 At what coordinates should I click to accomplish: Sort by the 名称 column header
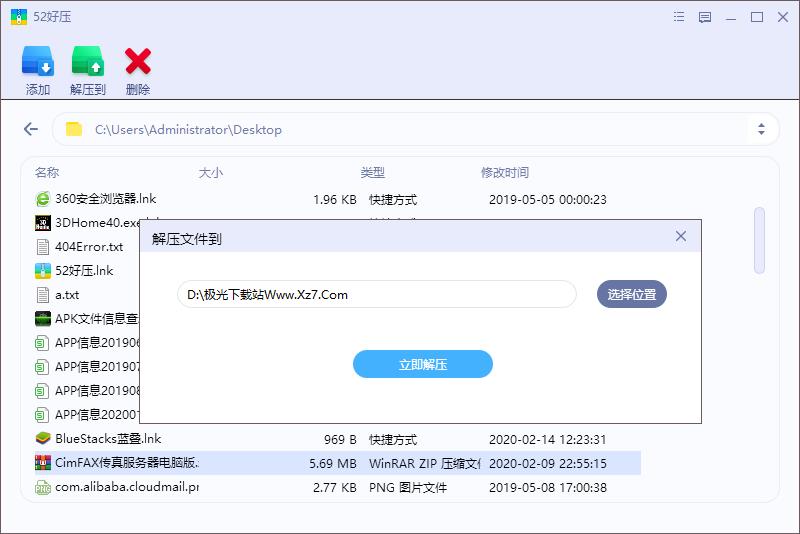point(47,172)
